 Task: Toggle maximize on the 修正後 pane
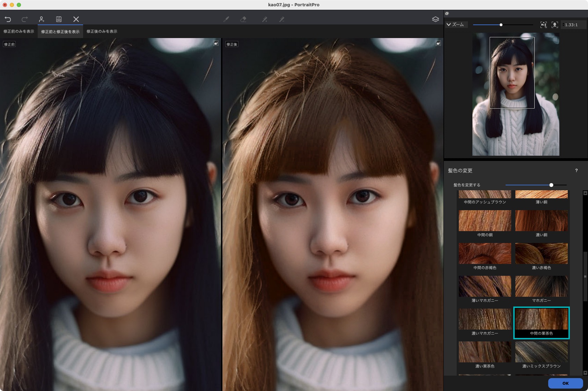click(438, 43)
